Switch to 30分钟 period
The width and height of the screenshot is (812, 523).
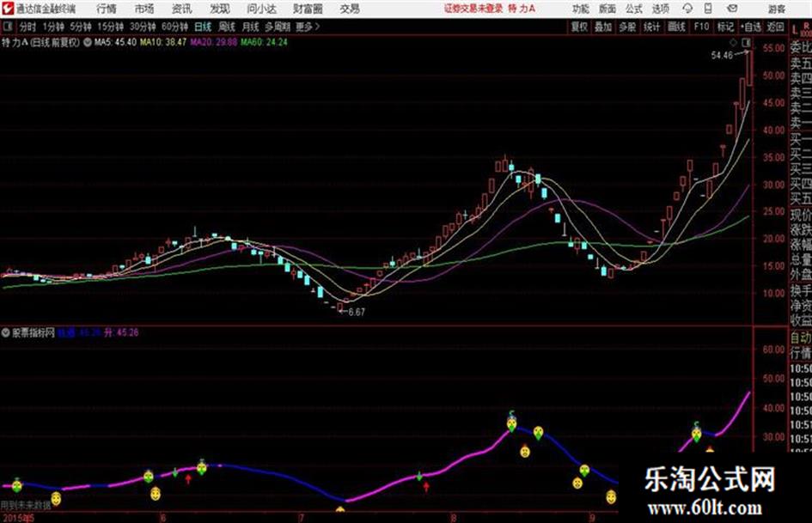pos(143,27)
